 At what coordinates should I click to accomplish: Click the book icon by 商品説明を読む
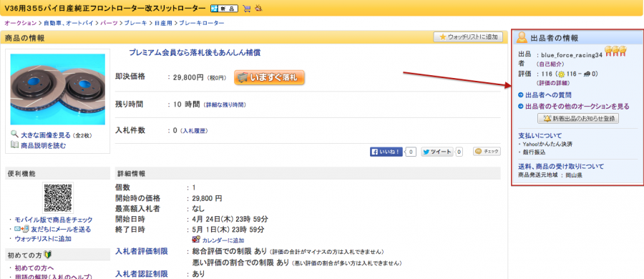click(14, 145)
